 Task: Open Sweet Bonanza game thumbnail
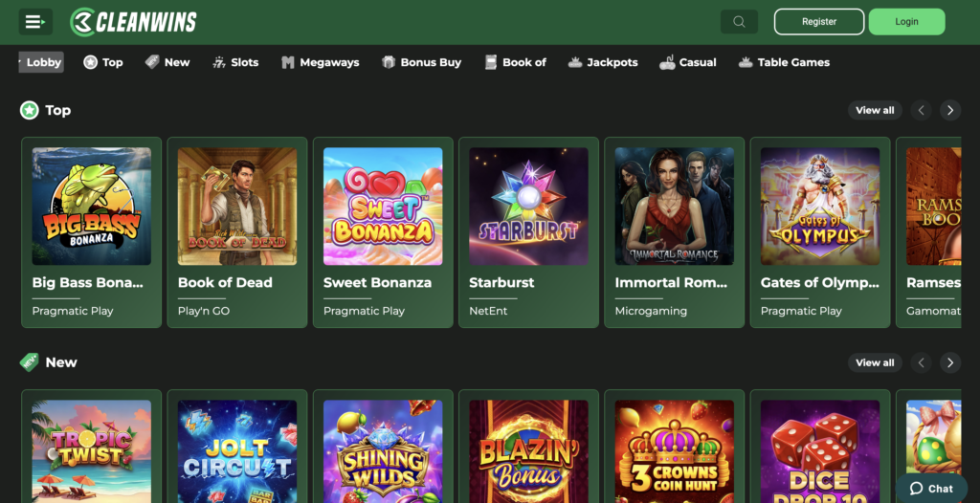(383, 207)
